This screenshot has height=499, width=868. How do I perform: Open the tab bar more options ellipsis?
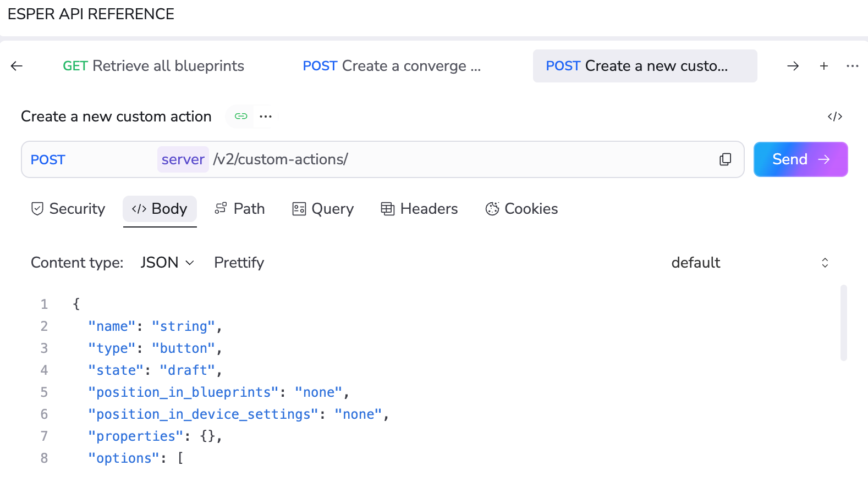point(853,66)
